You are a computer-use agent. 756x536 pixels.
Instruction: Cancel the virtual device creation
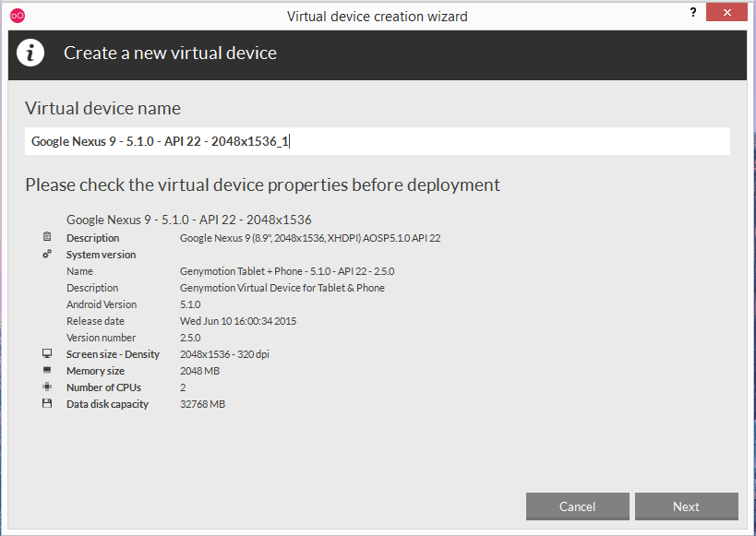(x=577, y=506)
